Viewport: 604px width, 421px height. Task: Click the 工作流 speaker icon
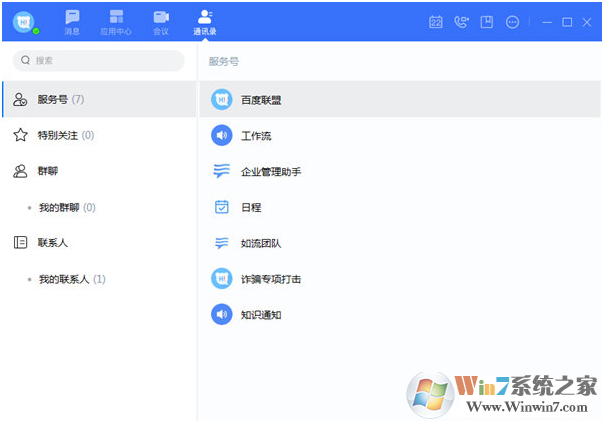tap(221, 135)
